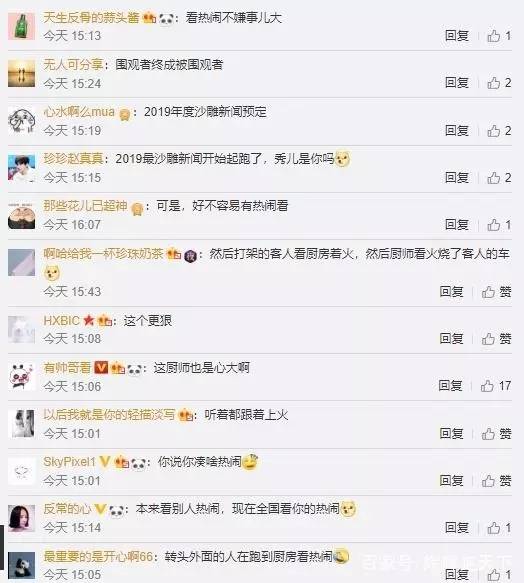Like the comment by 有帅哥看

pos(495,386)
